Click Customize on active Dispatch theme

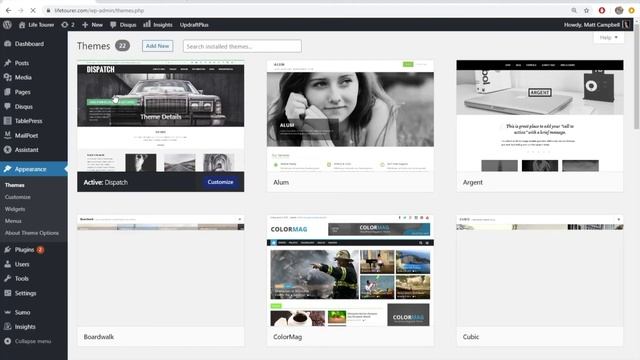point(220,182)
